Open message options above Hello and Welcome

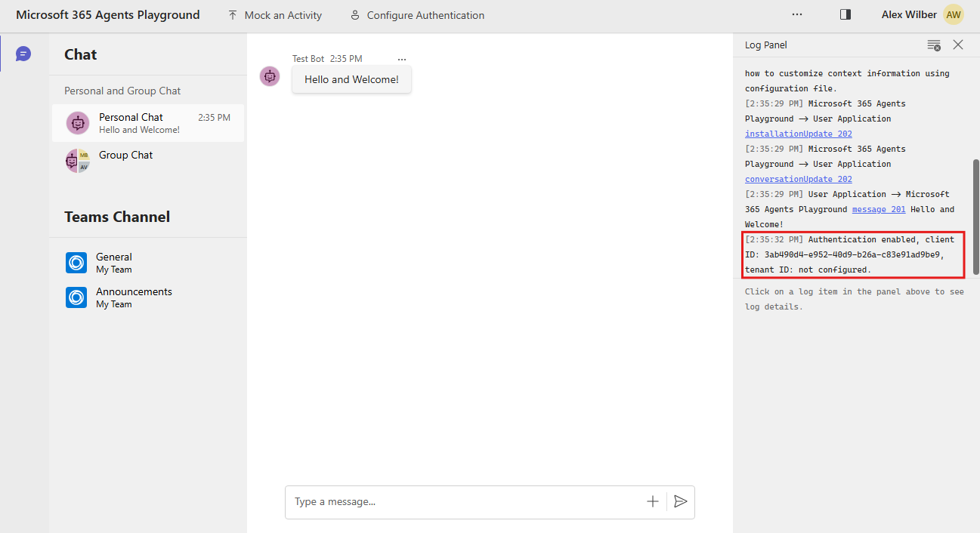[402, 58]
